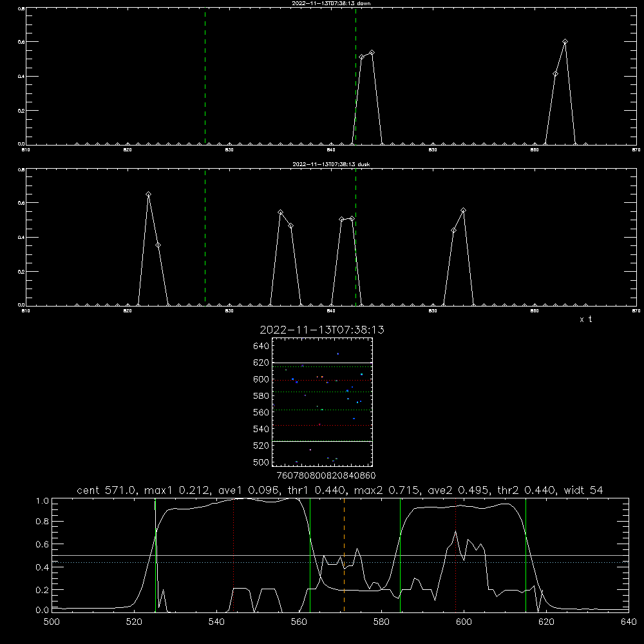Viewport: 644px width, 644px height.
Task: Open the small scatter map thumbnail
Action: tap(322, 402)
